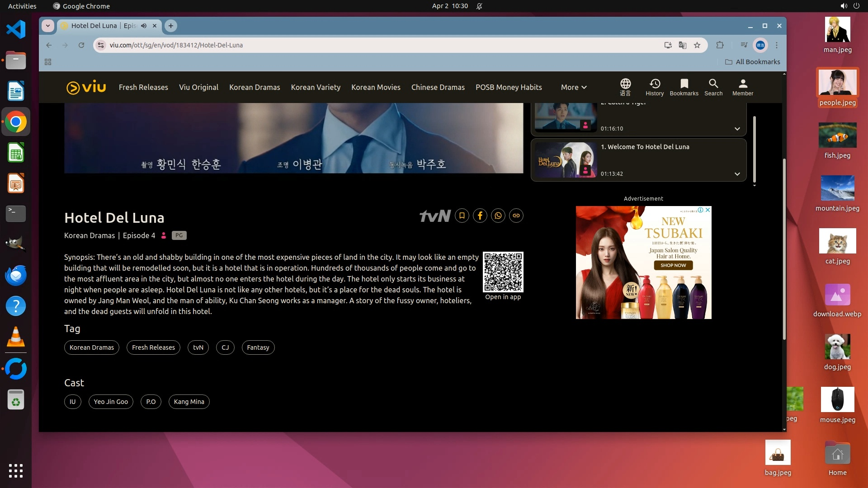Expand the More navigation dropdown
868x488 pixels.
pos(573,87)
